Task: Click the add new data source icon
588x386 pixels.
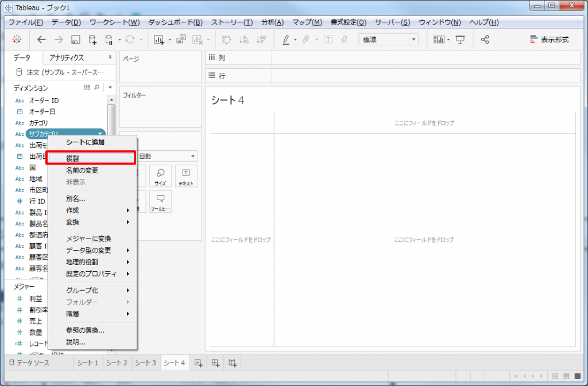Action: click(x=92, y=40)
